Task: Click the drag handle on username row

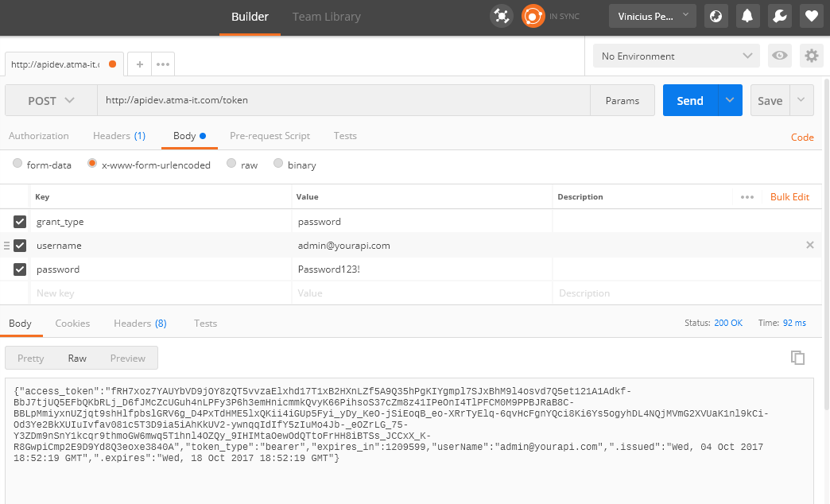Action: pyautogui.click(x=6, y=246)
